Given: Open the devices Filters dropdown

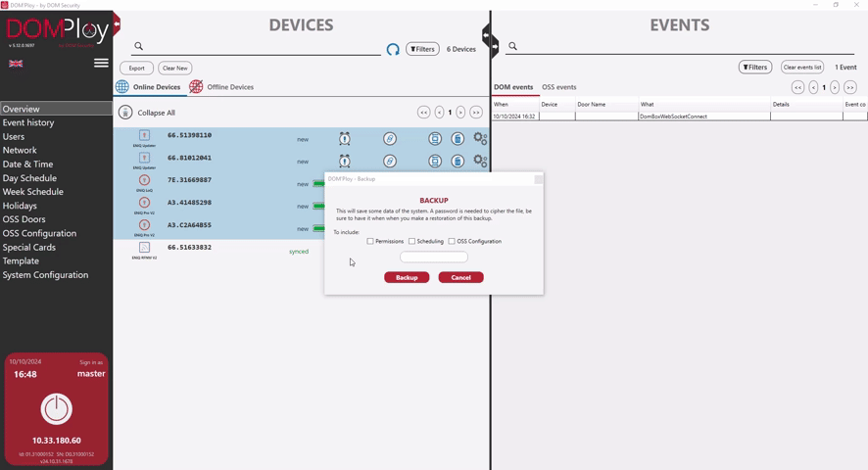Looking at the screenshot, I should point(422,49).
